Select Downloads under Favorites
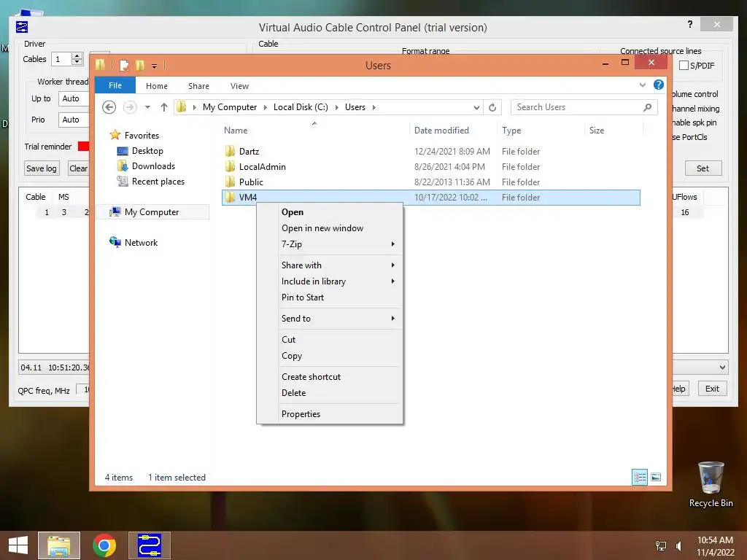747x560 pixels. [x=153, y=166]
